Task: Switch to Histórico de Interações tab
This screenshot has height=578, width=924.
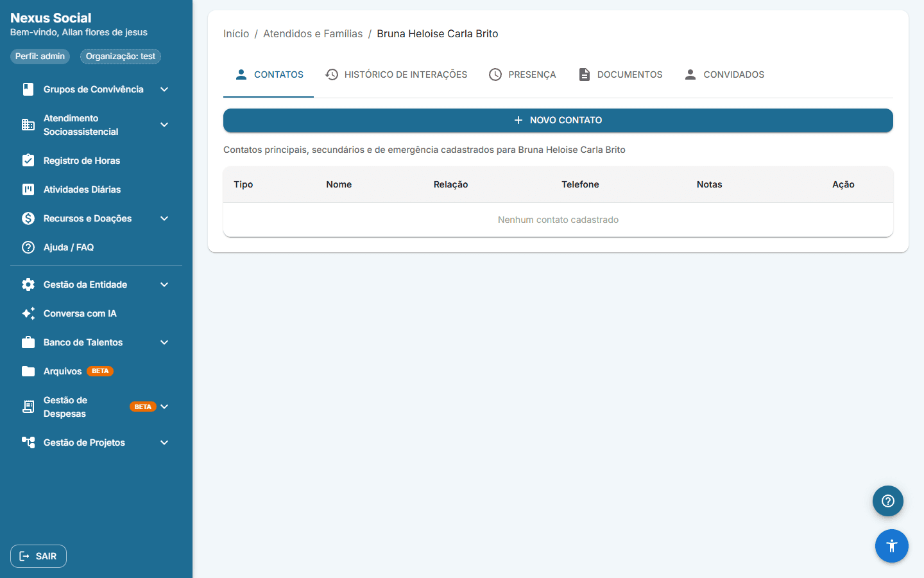Action: [396, 74]
